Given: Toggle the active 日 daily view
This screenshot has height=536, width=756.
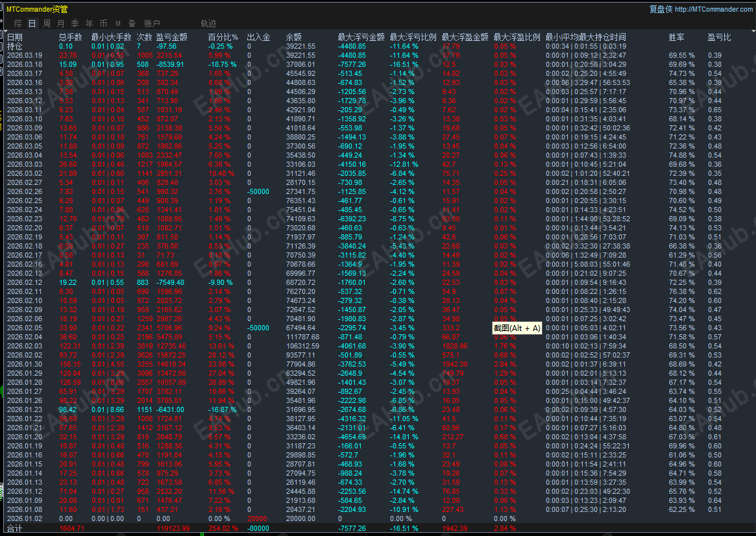Looking at the screenshot, I should pyautogui.click(x=31, y=23).
